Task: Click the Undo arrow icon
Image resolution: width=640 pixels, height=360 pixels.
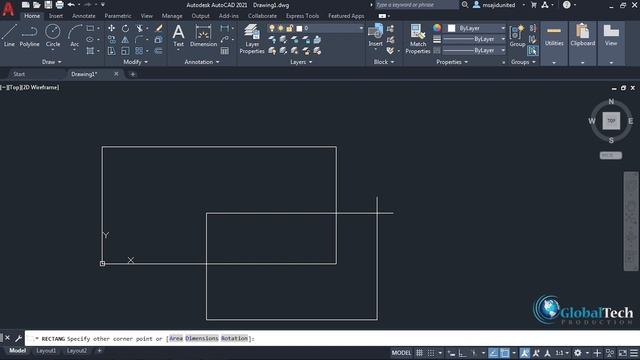Action: click(x=71, y=5)
